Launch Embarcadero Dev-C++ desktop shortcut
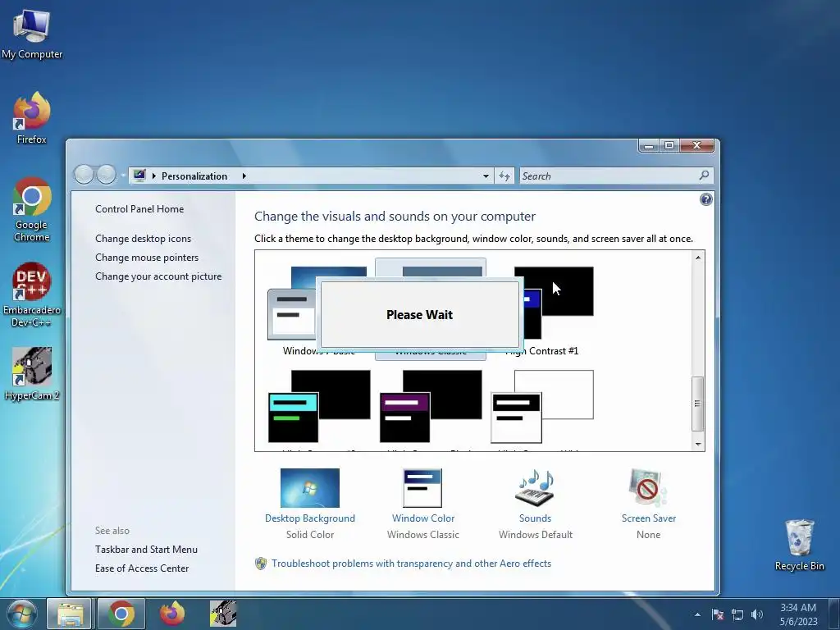Image resolution: width=840 pixels, height=630 pixels. pos(32,294)
